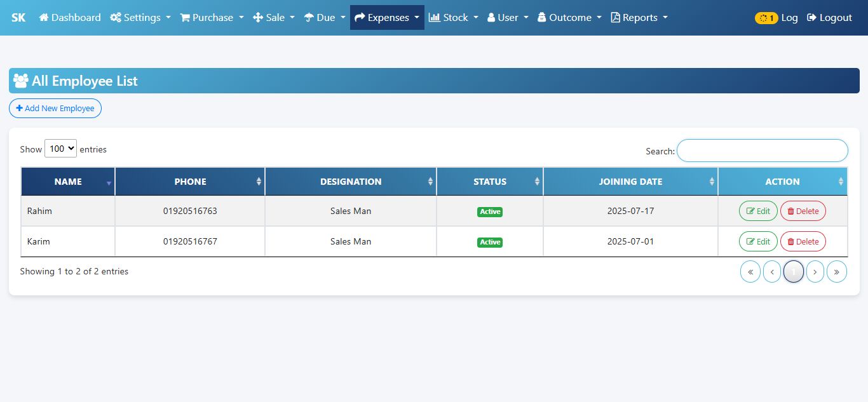This screenshot has height=402, width=868.
Task: Expand the Purchase dropdown caret
Action: [241, 18]
